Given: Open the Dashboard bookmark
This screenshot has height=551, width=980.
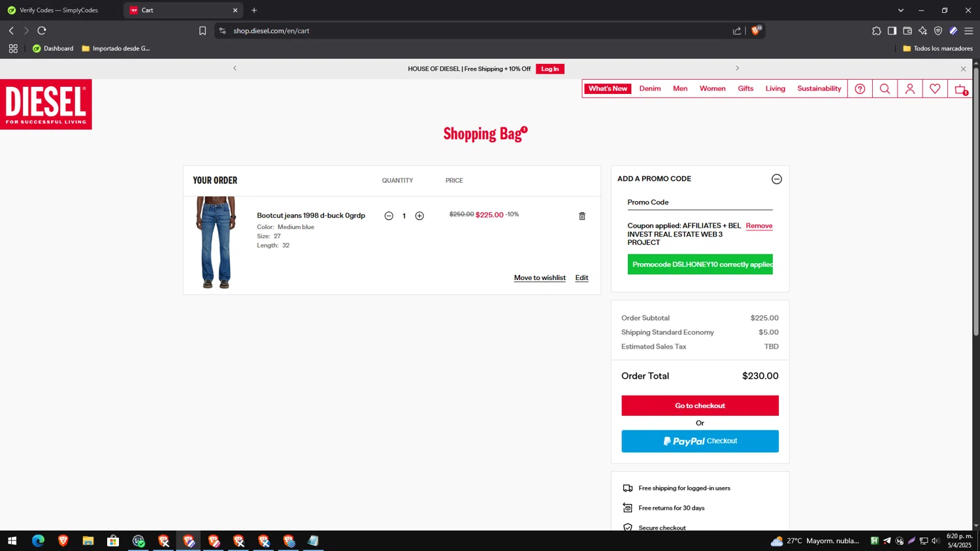Looking at the screenshot, I should coord(53,48).
